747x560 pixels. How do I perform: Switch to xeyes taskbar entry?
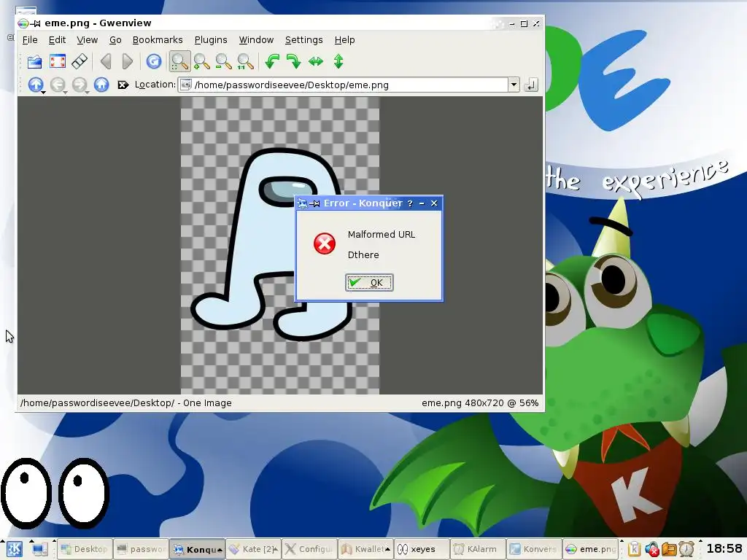(x=422, y=549)
